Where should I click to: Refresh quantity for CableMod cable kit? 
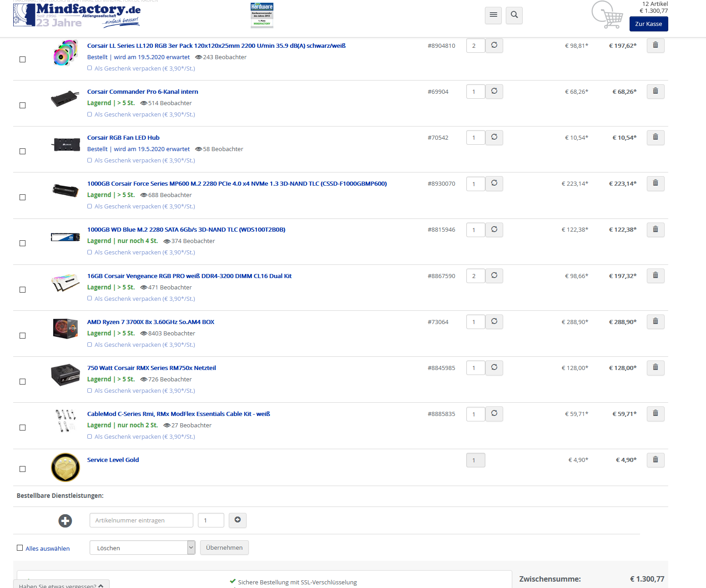[x=494, y=414]
